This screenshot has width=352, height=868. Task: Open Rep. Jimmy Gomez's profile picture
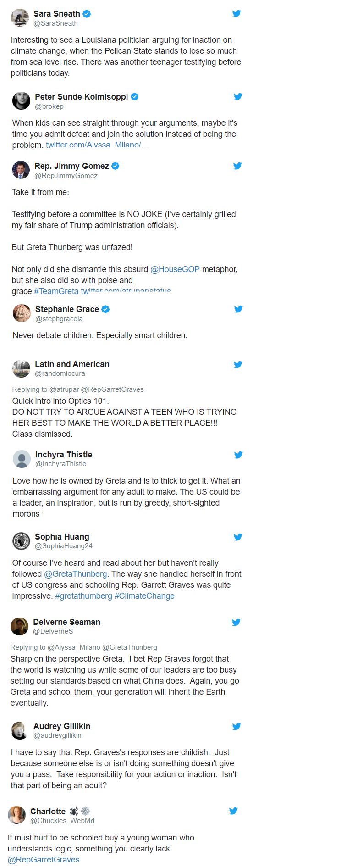(21, 170)
